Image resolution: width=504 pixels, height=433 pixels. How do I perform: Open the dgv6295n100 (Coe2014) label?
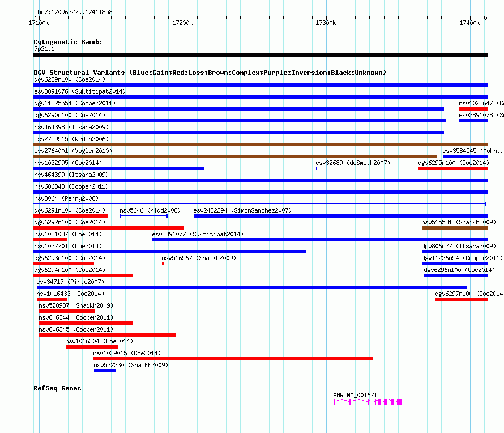pos(454,163)
